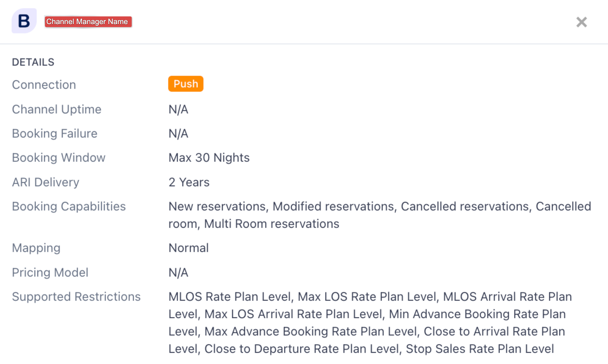This screenshot has width=608, height=364.
Task: Select the 2 Years value
Action: [189, 182]
